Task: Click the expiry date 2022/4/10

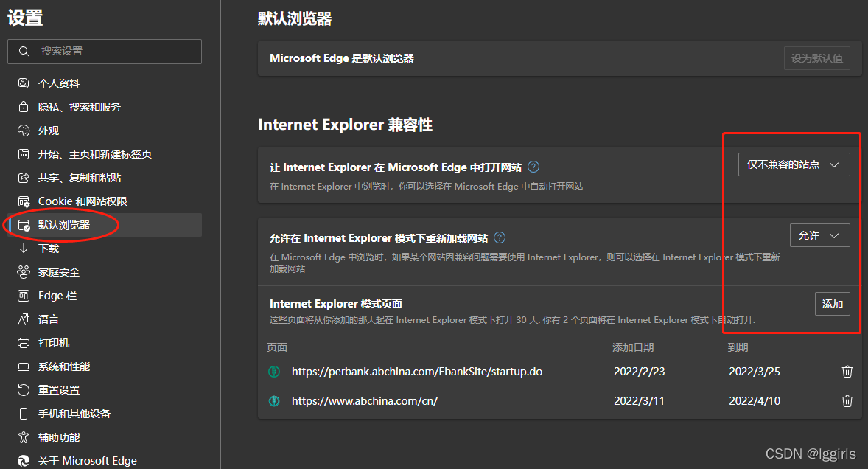Action: (x=755, y=401)
